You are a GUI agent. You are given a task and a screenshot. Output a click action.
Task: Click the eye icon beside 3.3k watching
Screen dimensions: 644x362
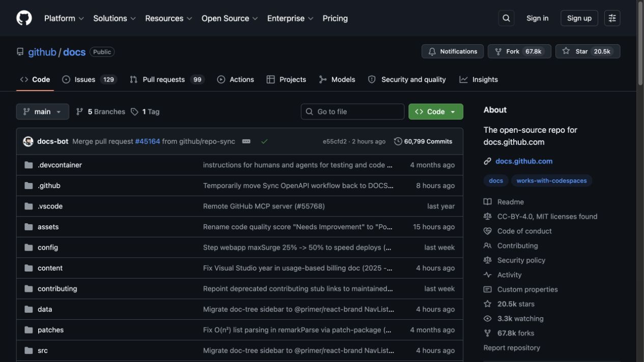(x=487, y=318)
